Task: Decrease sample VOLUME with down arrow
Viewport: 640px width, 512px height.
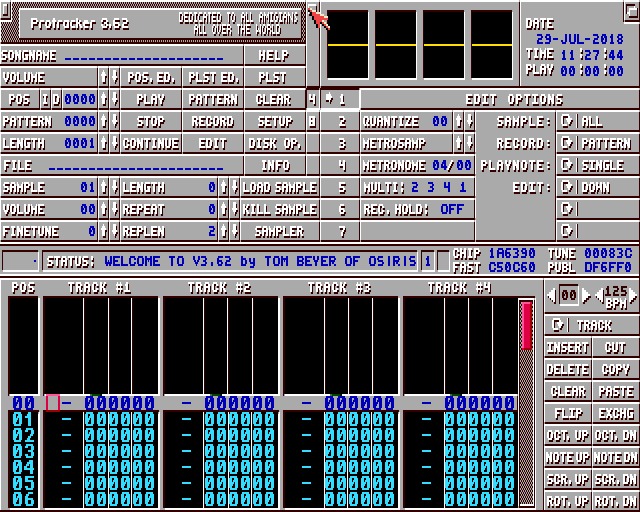Action: tap(115, 210)
